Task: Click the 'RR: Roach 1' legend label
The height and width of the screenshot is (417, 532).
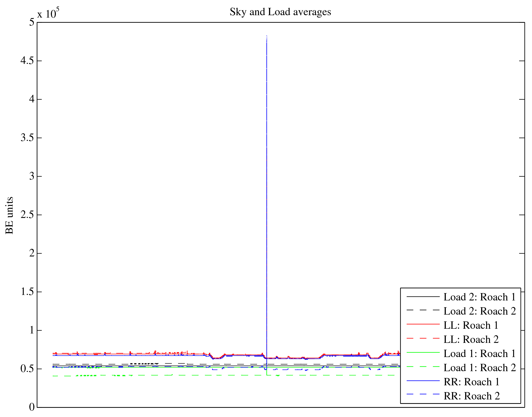Action: (x=471, y=382)
